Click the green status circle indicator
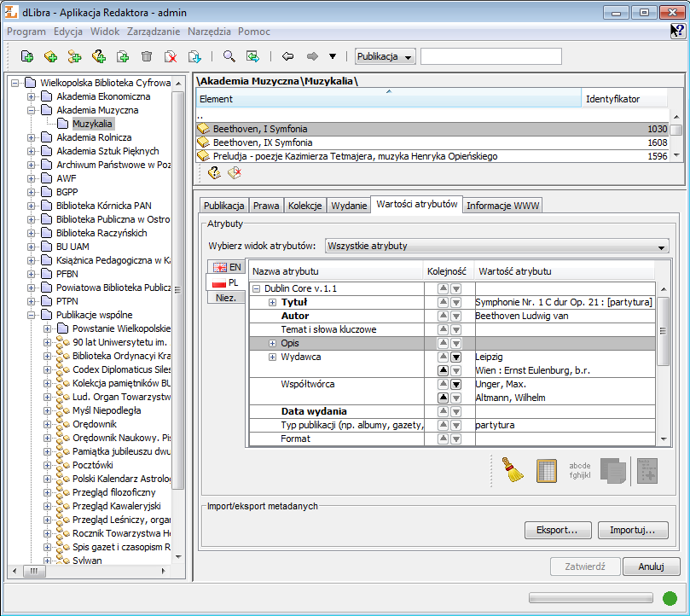 click(670, 598)
